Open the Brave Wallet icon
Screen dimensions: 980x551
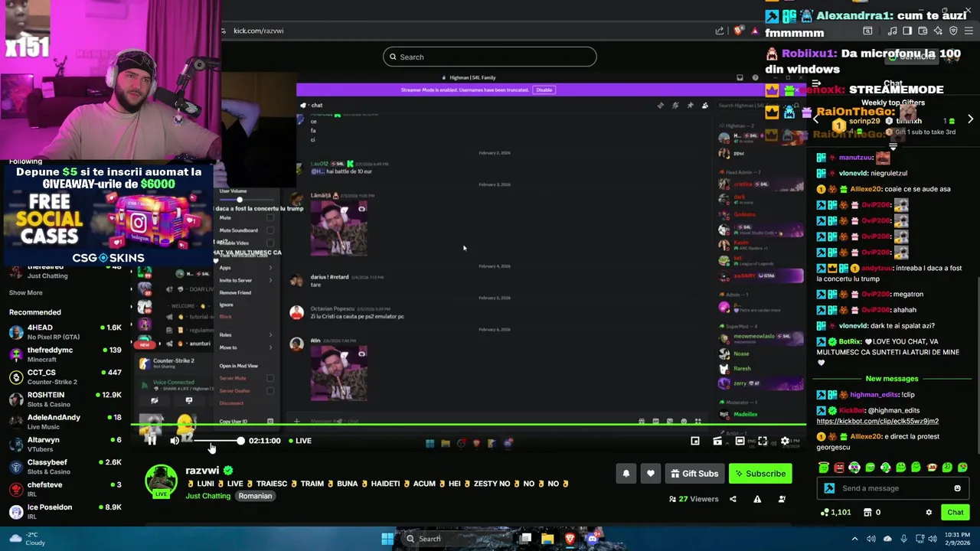(923, 31)
